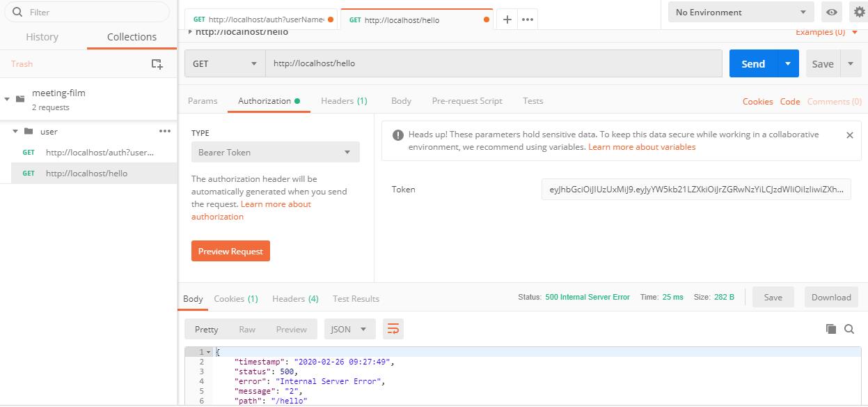The image size is (868, 407).
Task: Click the meeting-film collection folder icon
Action: click(20, 99)
